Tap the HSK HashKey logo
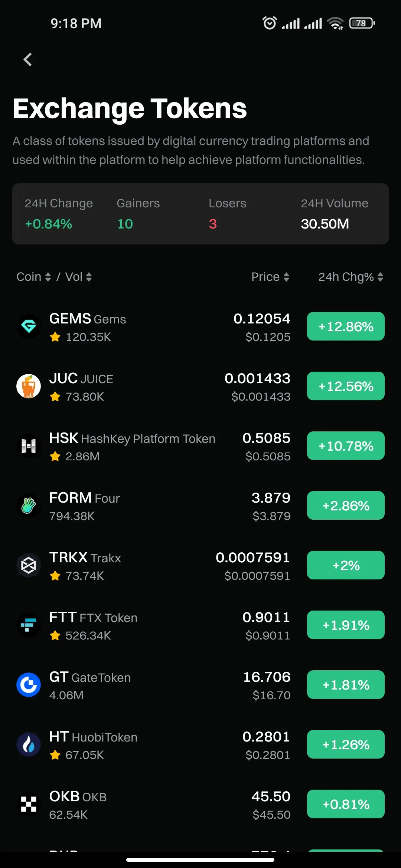 point(29,446)
